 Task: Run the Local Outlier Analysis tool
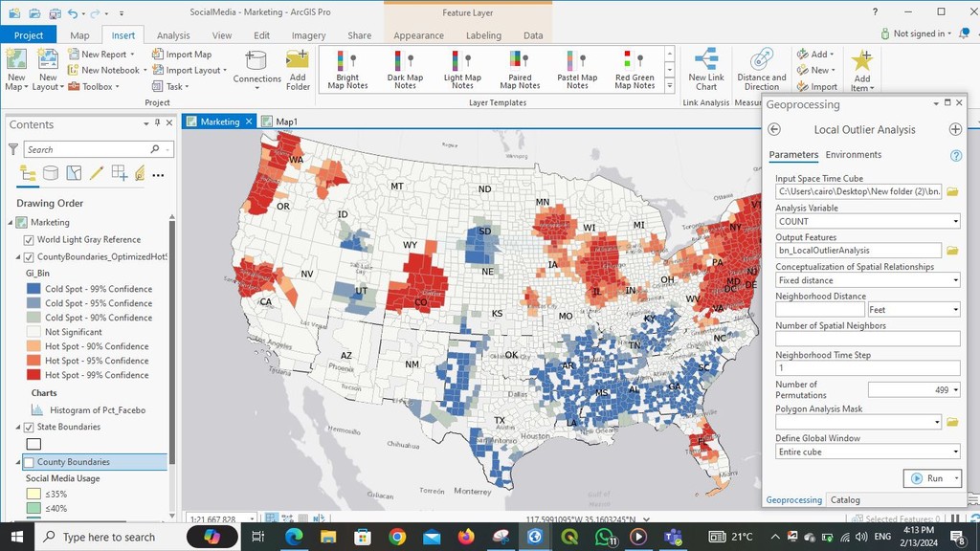927,478
